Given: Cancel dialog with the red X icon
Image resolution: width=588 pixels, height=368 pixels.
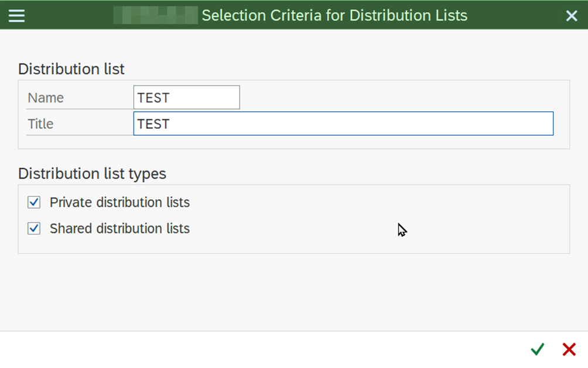Looking at the screenshot, I should pos(569,349).
